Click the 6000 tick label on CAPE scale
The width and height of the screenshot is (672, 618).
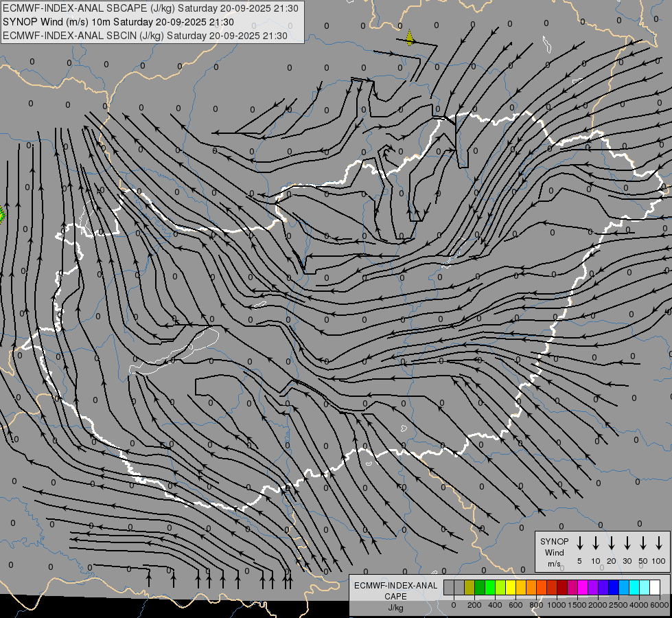tap(660, 605)
